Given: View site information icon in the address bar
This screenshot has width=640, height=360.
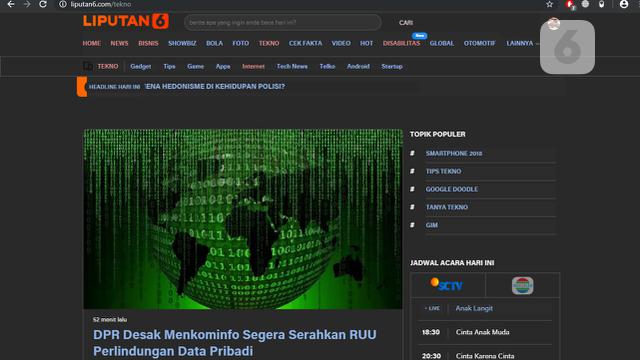Looking at the screenshot, I should (62, 4).
